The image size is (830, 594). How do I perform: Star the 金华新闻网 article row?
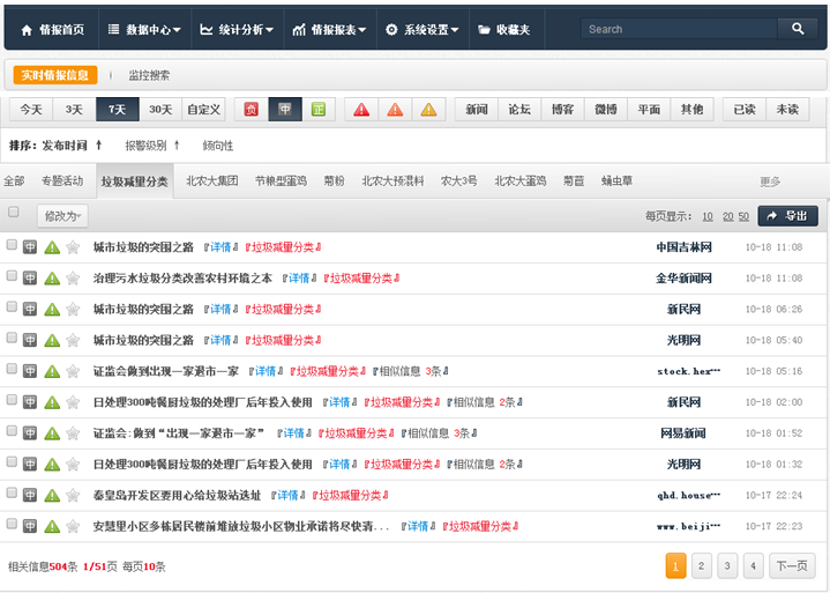point(73,278)
